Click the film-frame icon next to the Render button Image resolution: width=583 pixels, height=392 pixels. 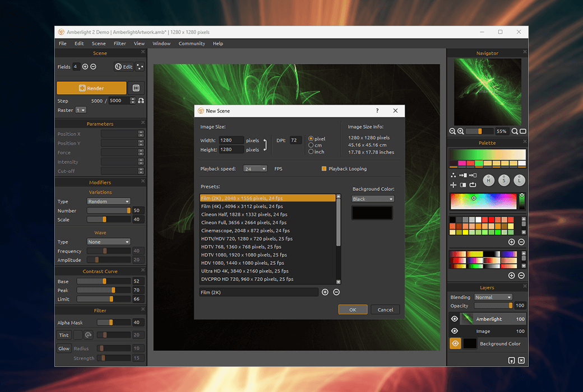(136, 88)
